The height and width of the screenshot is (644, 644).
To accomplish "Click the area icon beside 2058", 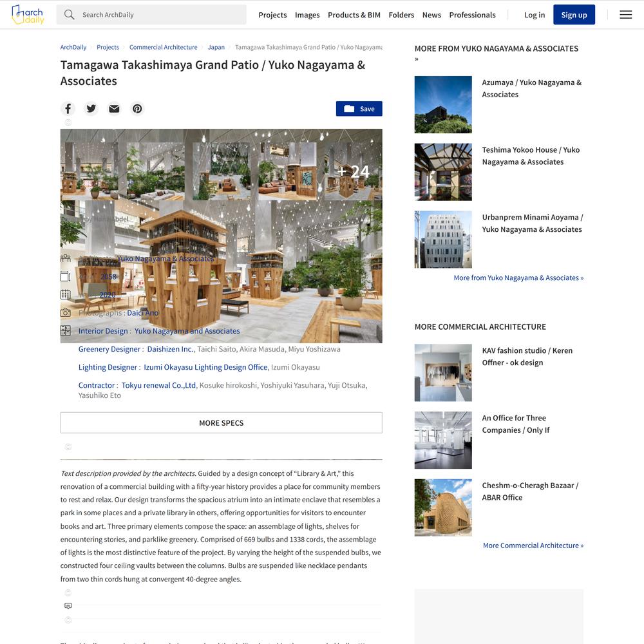I will pos(65,276).
